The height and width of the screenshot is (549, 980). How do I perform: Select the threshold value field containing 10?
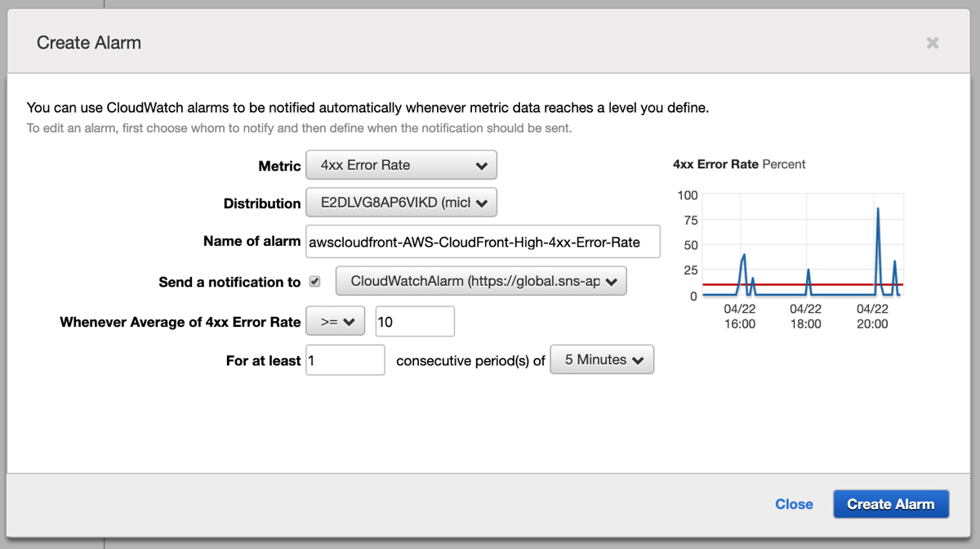[414, 321]
